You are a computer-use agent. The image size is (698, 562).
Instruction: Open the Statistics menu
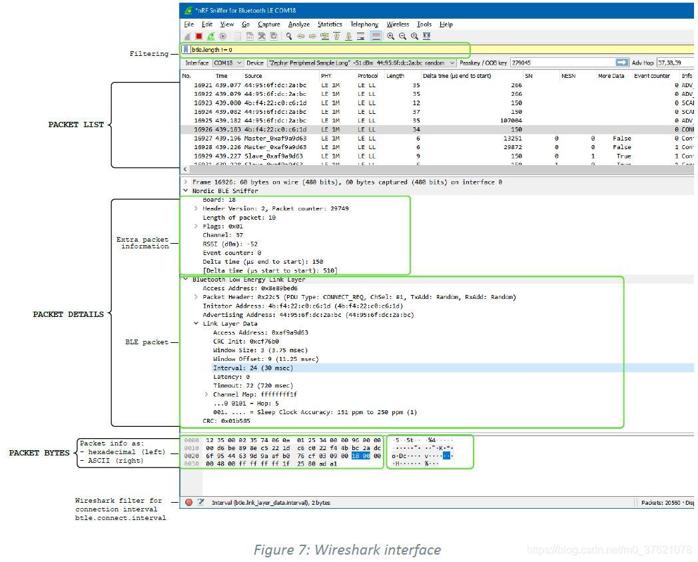point(330,24)
